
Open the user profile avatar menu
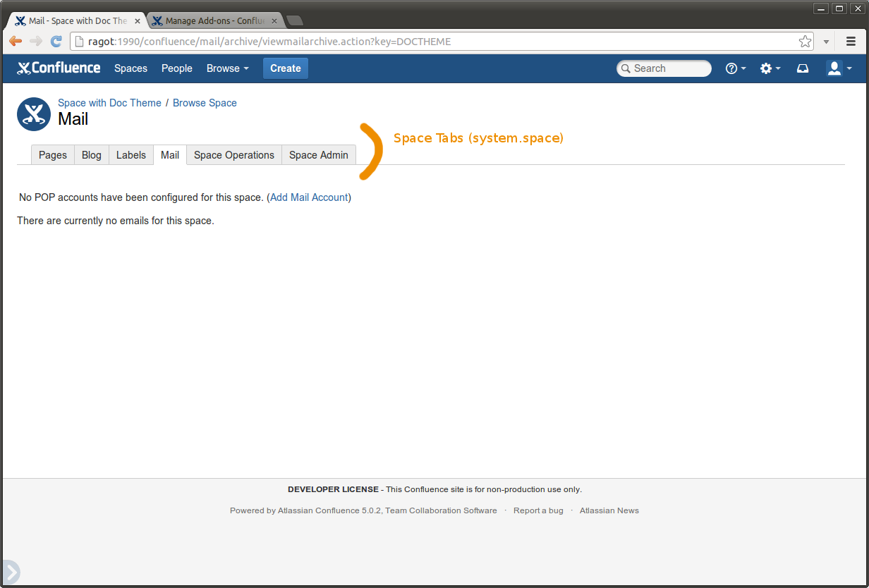[839, 68]
